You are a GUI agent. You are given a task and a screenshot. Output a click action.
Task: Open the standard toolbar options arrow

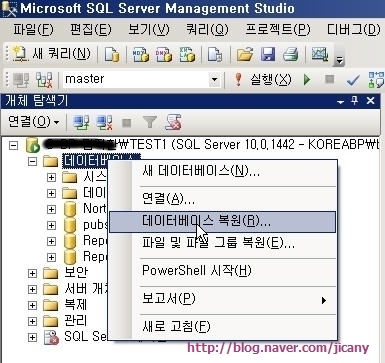pos(339,60)
